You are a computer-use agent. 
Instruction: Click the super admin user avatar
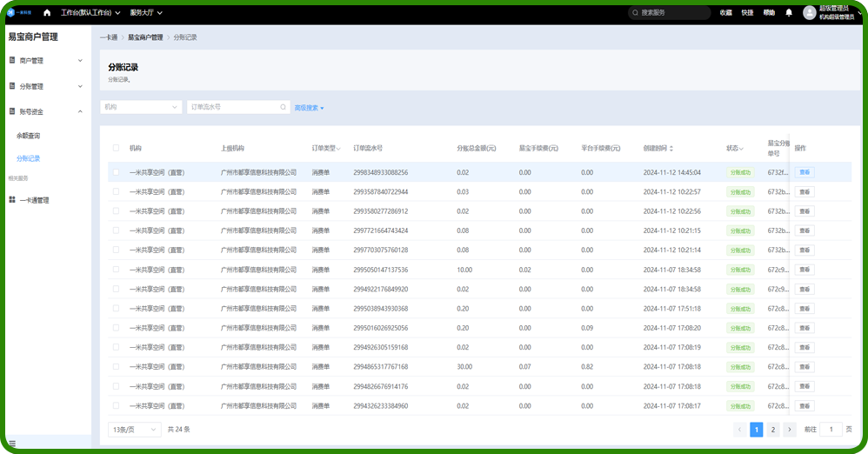point(809,13)
